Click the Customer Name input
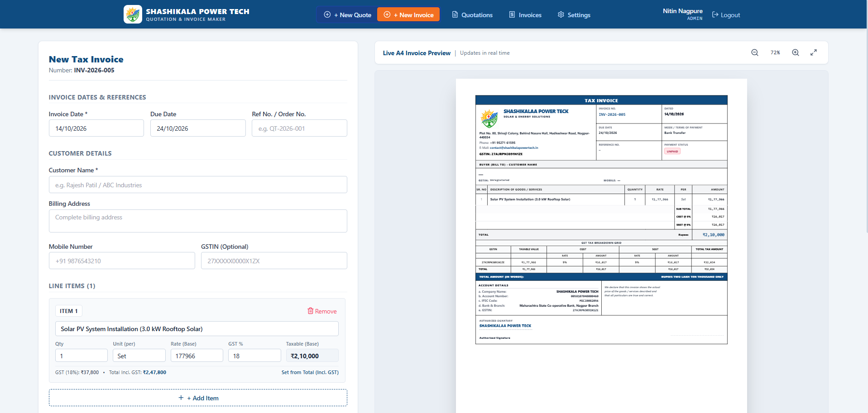The width and height of the screenshot is (868, 413). 198,185
